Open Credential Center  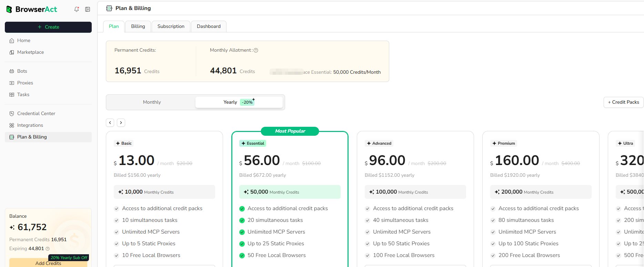tap(48, 113)
